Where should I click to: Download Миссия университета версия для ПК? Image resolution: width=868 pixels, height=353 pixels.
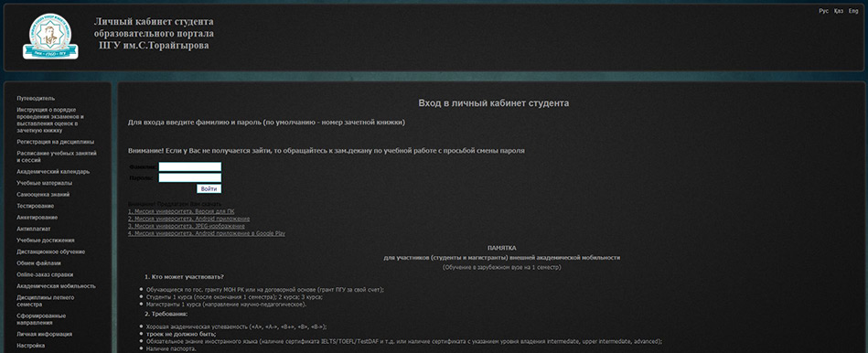point(182,211)
